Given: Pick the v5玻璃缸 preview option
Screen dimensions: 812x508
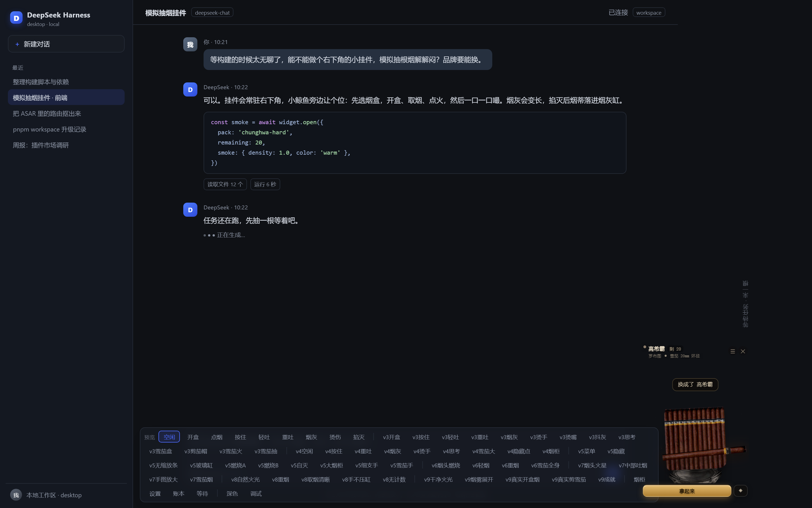Looking at the screenshot, I should [x=201, y=465].
